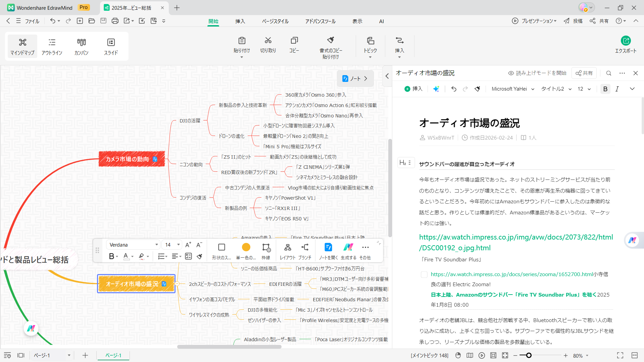Open the Verdana font dropdown
The image size is (644, 362).
[x=133, y=245]
